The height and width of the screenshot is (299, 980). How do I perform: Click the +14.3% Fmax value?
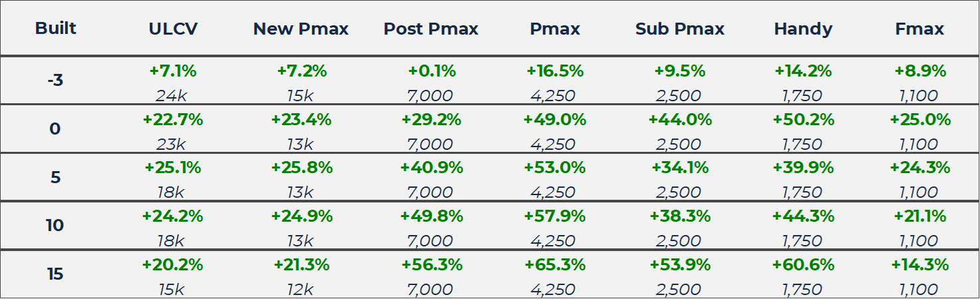[920, 265]
